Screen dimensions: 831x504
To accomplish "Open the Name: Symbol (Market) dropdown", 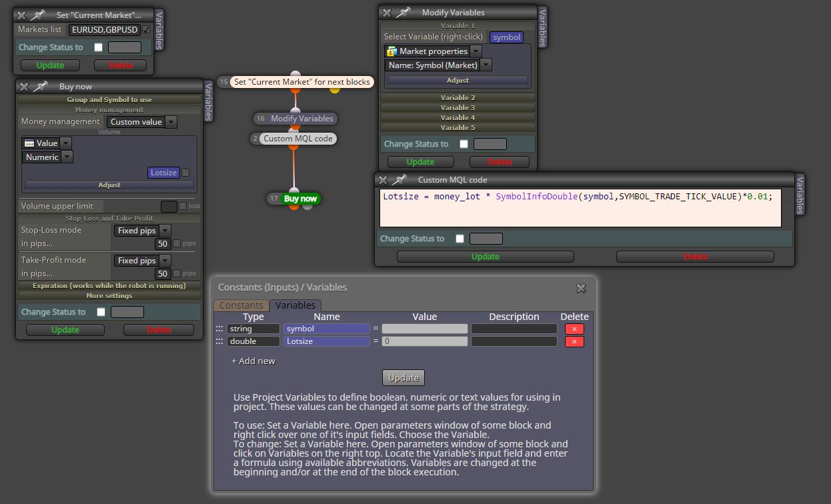I will (486, 65).
